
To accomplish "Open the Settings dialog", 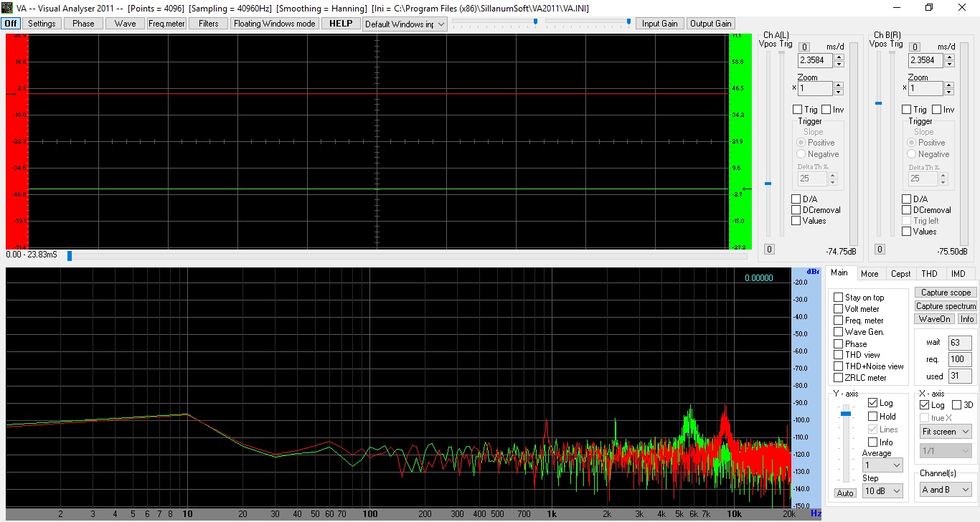I will (x=42, y=24).
